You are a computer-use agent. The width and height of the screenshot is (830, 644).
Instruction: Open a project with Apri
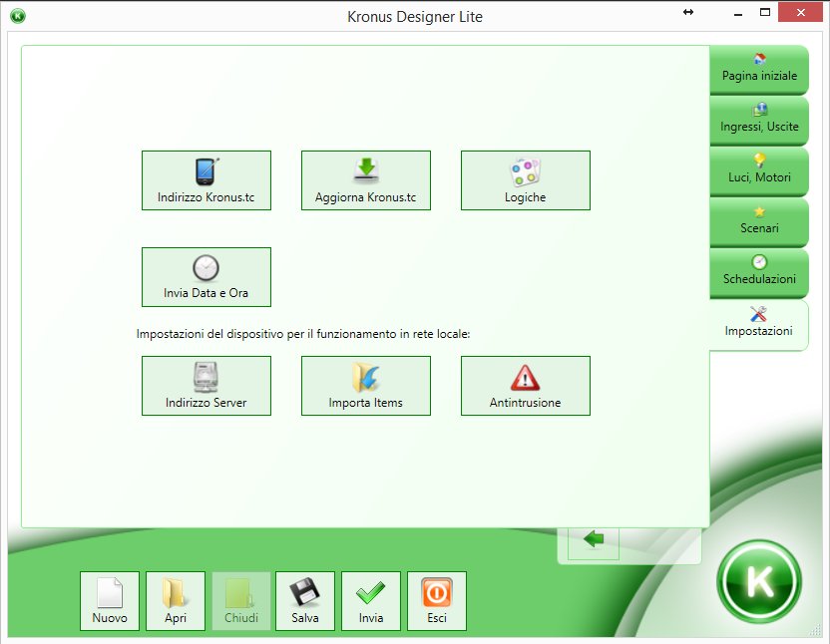176,601
